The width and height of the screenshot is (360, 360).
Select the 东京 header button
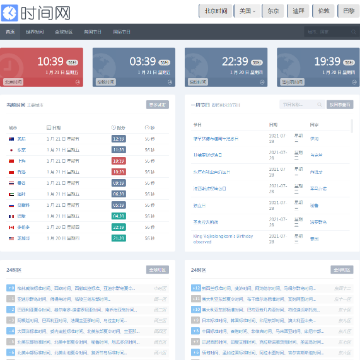(273, 11)
